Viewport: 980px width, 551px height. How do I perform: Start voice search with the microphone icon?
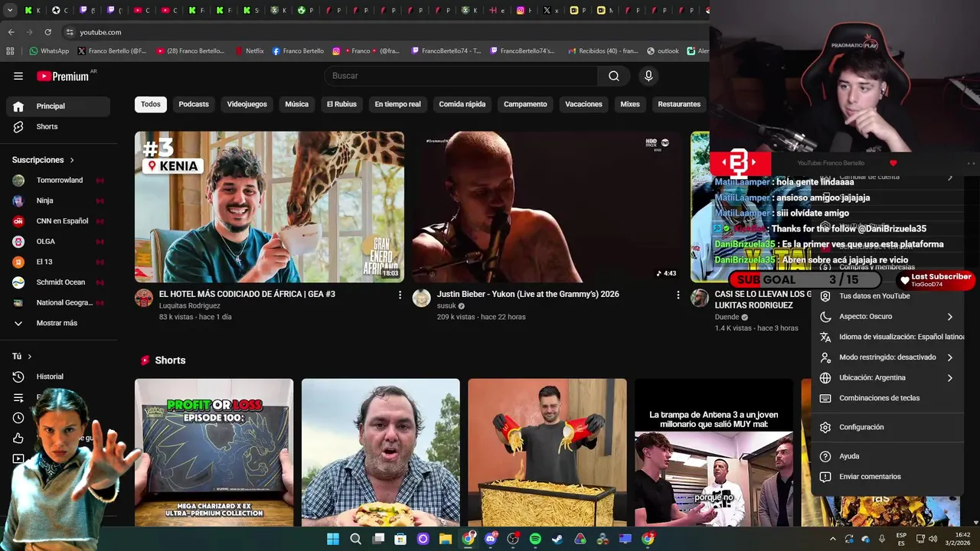click(x=648, y=76)
